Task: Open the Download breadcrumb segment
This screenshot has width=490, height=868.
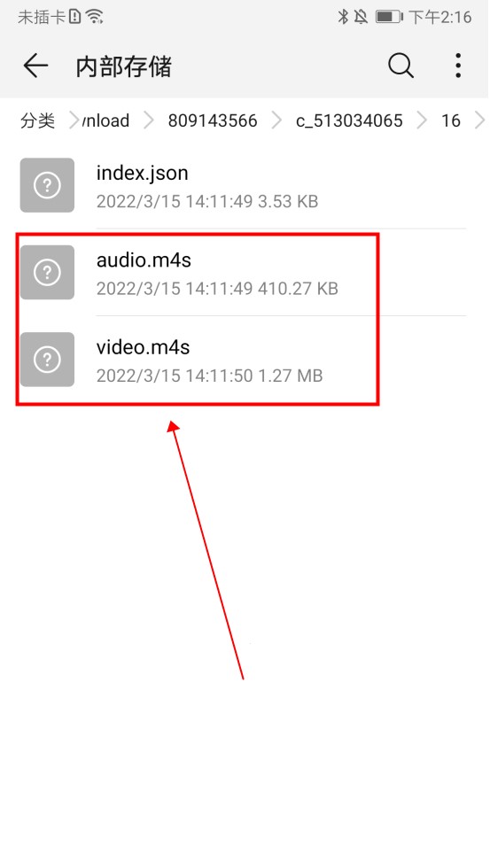Action: coord(105,120)
